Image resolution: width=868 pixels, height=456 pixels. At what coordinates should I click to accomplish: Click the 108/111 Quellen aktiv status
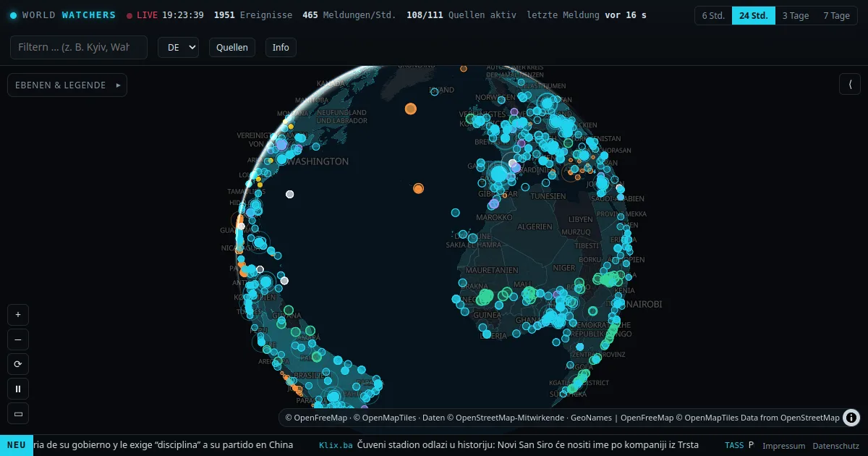[461, 15]
